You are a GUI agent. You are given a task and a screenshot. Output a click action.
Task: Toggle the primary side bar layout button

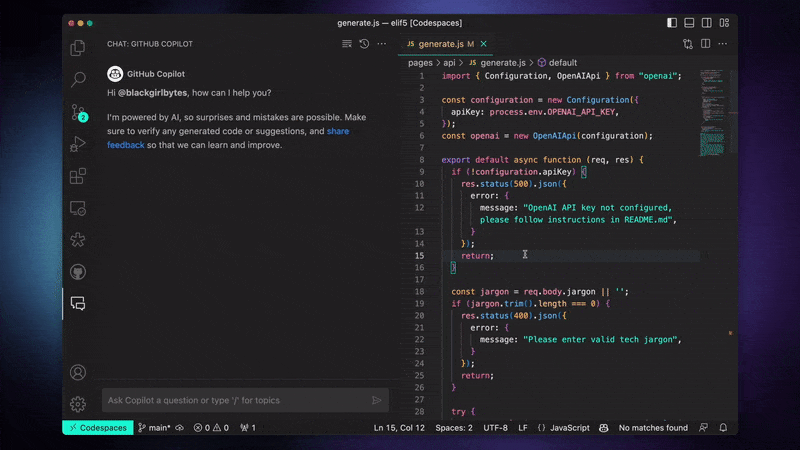pyautogui.click(x=670, y=22)
